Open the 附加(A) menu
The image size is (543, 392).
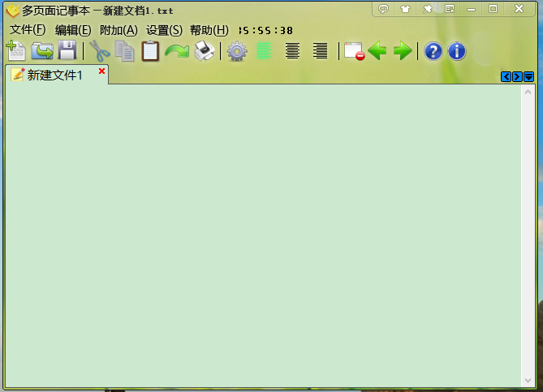(119, 30)
